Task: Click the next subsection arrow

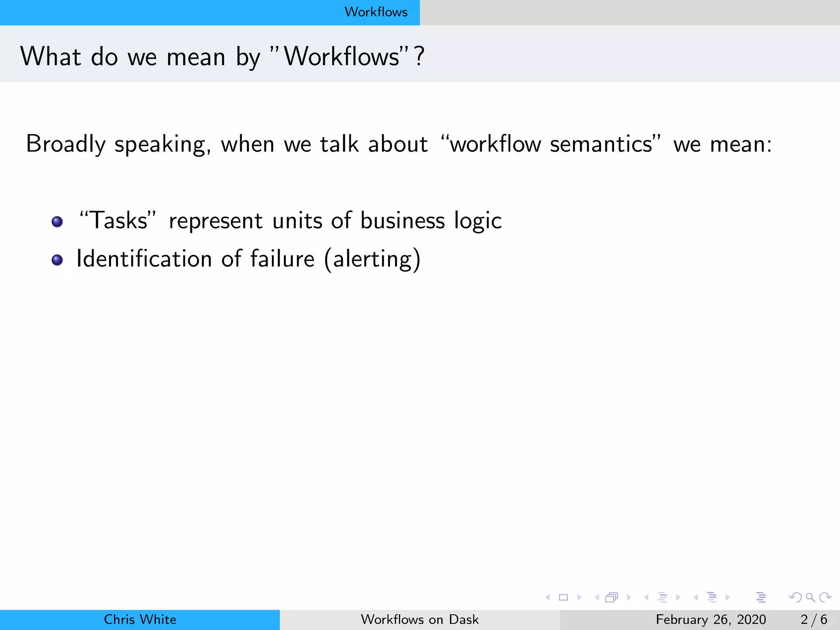Action: [x=678, y=598]
